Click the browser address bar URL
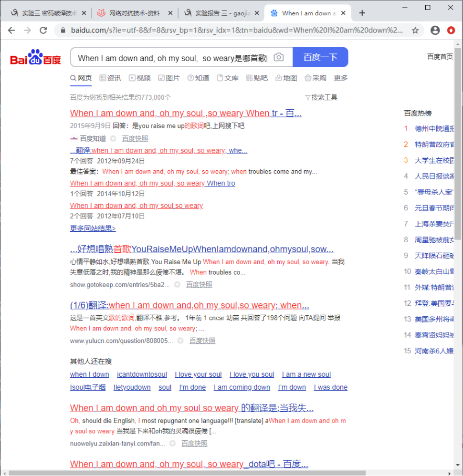 point(237,31)
